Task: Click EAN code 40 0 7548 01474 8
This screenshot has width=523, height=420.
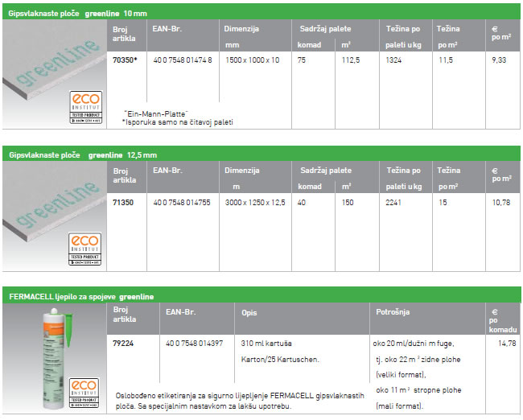Action: coord(183,60)
